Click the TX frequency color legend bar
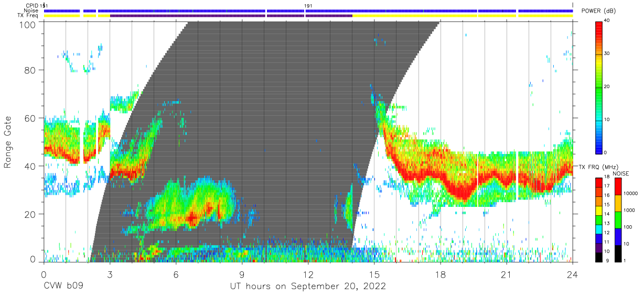Screen dimensions: 644x297 (599, 220)
